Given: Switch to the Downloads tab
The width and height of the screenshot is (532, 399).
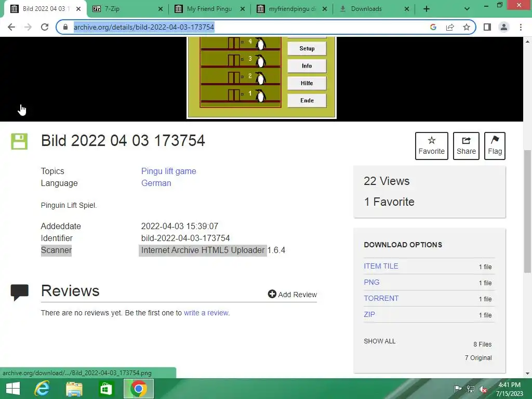Looking at the screenshot, I should pos(374,9).
